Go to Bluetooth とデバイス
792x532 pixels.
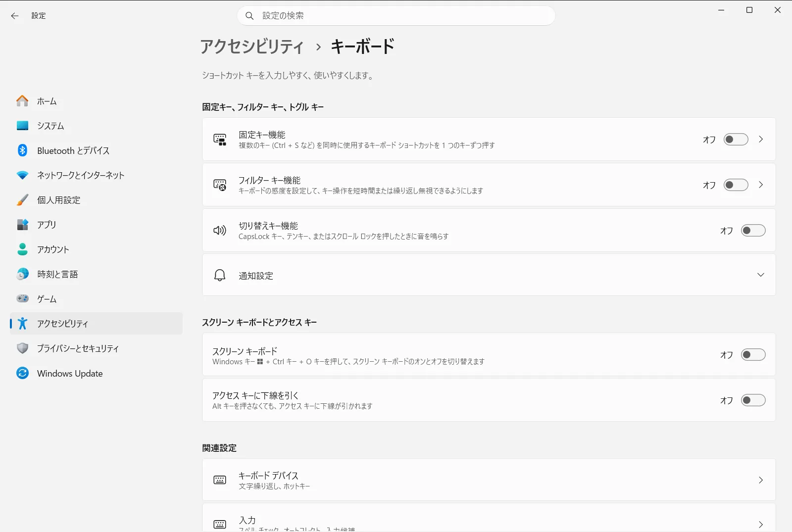tap(96, 150)
